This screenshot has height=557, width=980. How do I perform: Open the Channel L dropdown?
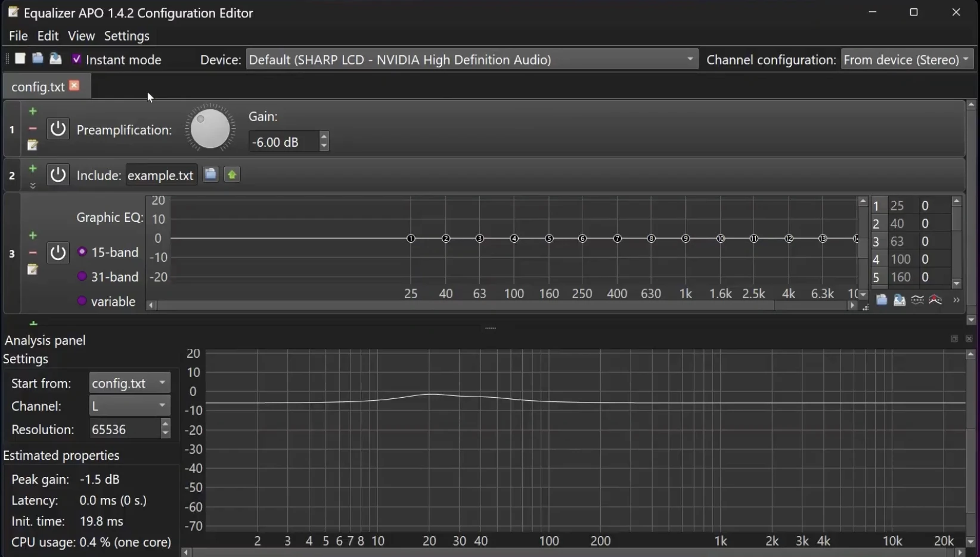[129, 406]
